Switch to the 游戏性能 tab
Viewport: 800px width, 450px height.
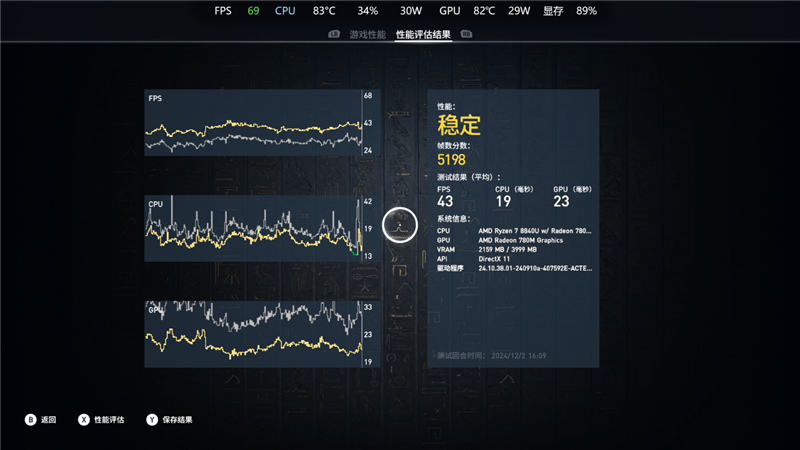point(367,35)
